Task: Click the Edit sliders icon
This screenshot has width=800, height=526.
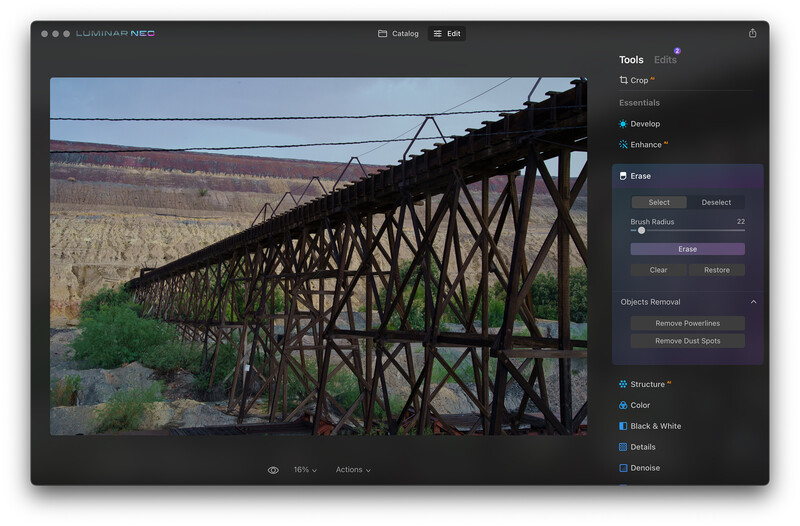Action: pos(437,34)
